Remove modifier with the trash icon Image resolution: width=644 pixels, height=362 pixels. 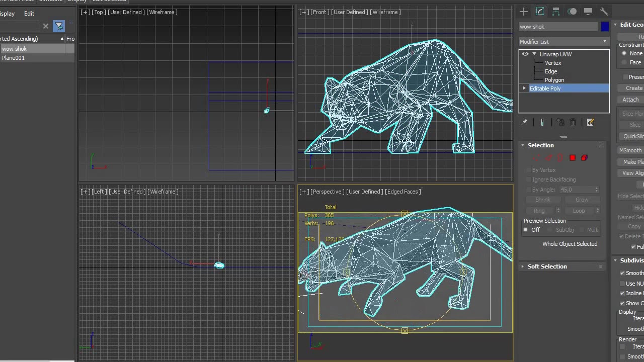coord(573,122)
